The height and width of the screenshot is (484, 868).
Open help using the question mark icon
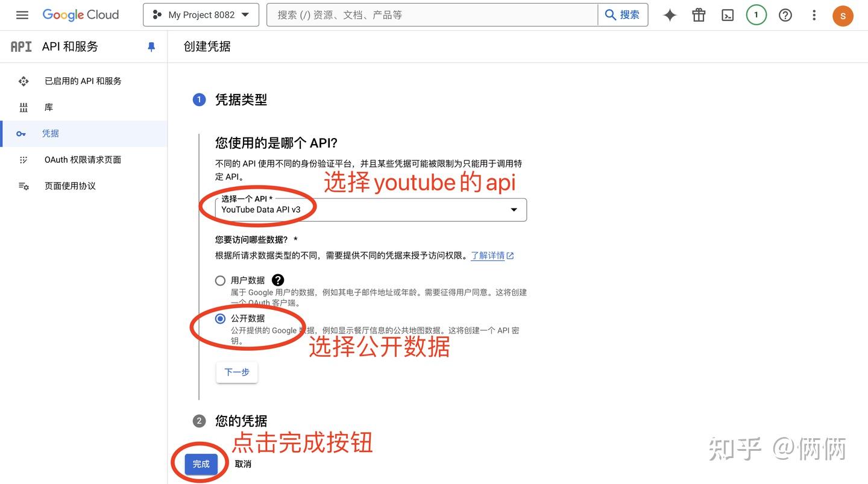click(785, 14)
